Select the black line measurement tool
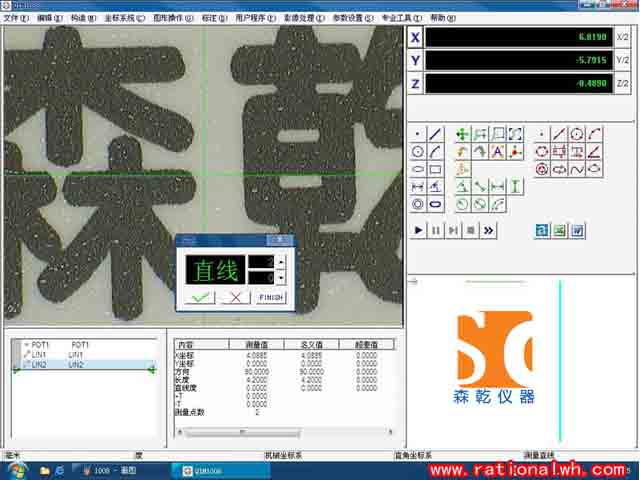 click(x=435, y=134)
